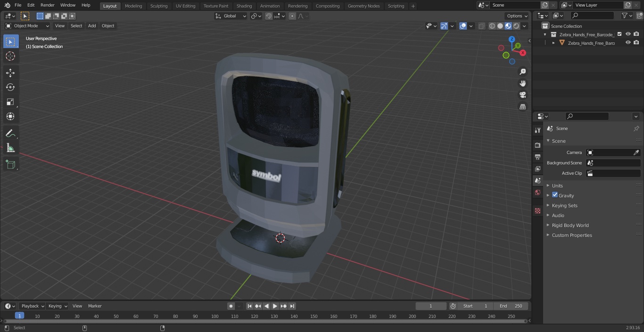This screenshot has height=332, width=644.
Task: Click the Start frame field
Action: coord(475,306)
